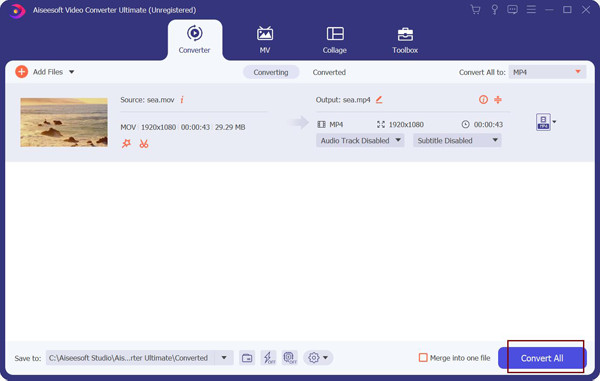Open the Audio Track Disabled dropdown

coord(360,141)
